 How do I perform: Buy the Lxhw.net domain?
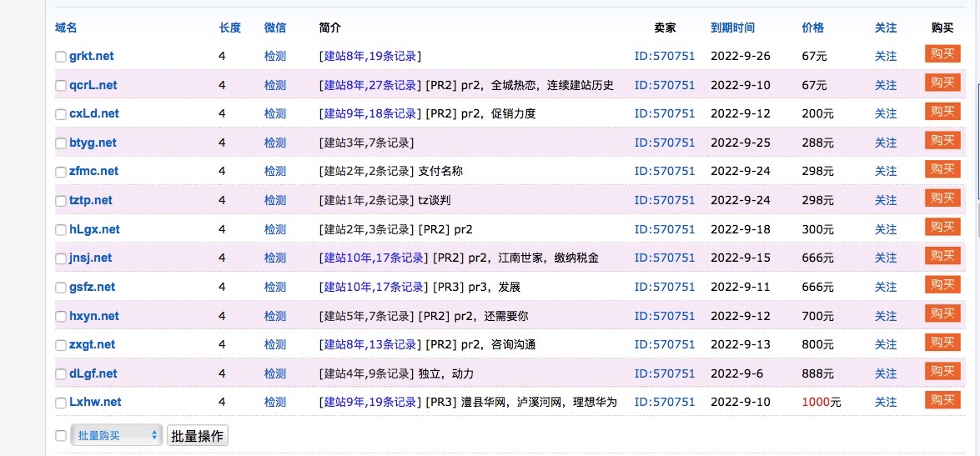click(942, 400)
